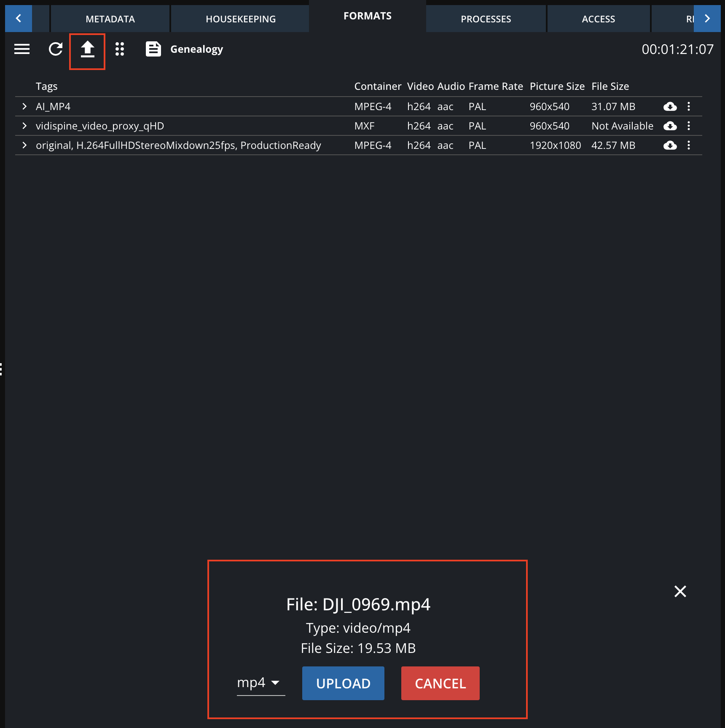The image size is (725, 728).
Task: Open the hamburger menu icon
Action: [x=21, y=49]
